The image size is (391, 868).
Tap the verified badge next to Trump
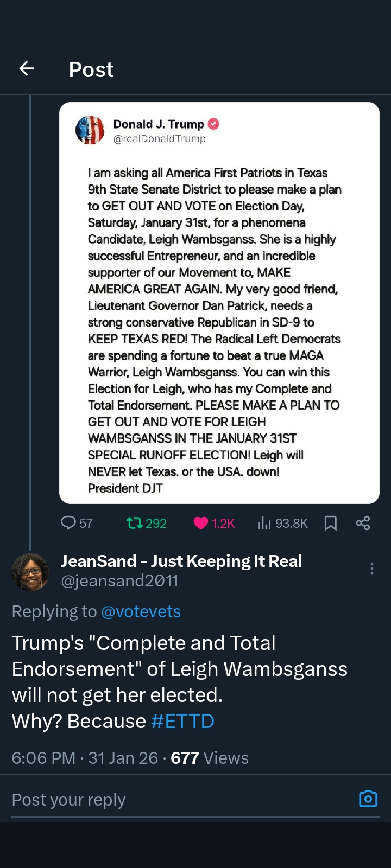pyautogui.click(x=214, y=124)
